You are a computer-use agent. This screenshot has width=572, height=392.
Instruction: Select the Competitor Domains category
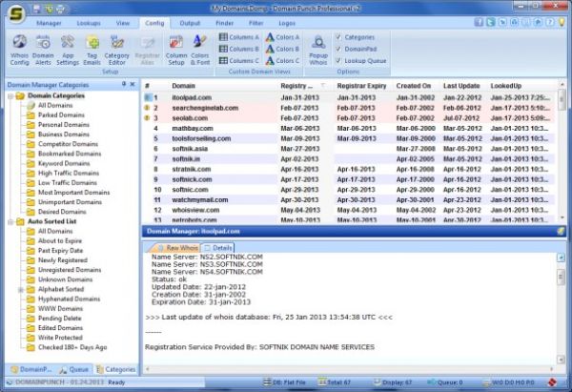tap(68, 144)
